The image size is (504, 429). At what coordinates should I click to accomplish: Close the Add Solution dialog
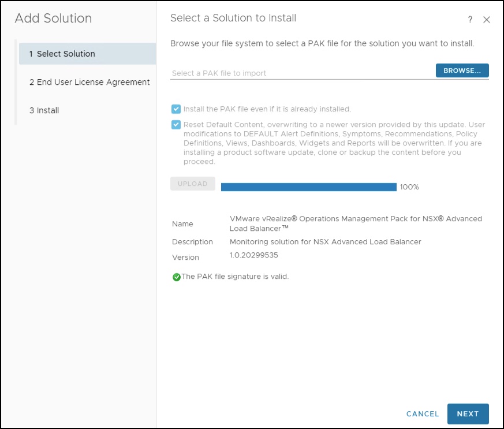[487, 20]
